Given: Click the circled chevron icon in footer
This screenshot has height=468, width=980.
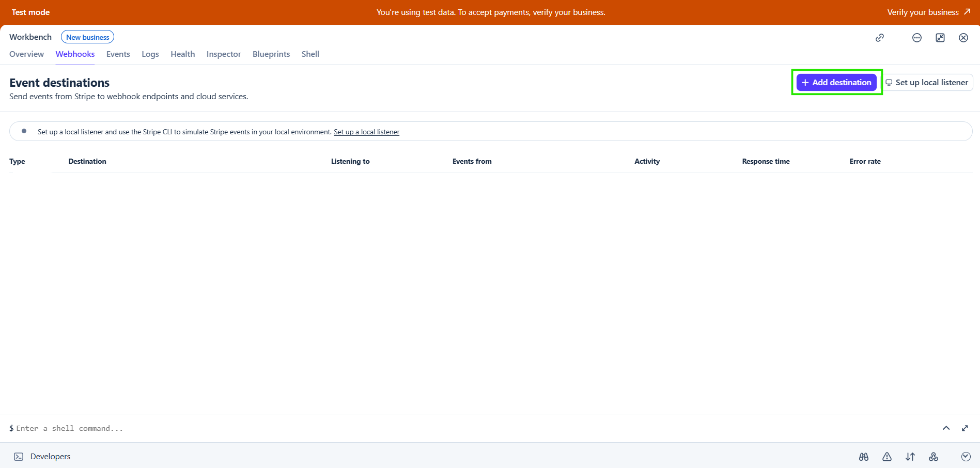Looking at the screenshot, I should [966, 457].
